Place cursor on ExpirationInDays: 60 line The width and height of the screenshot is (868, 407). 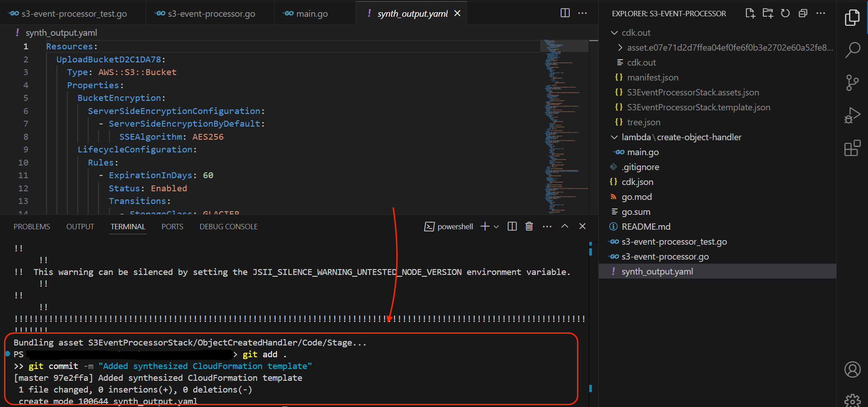pos(161,175)
